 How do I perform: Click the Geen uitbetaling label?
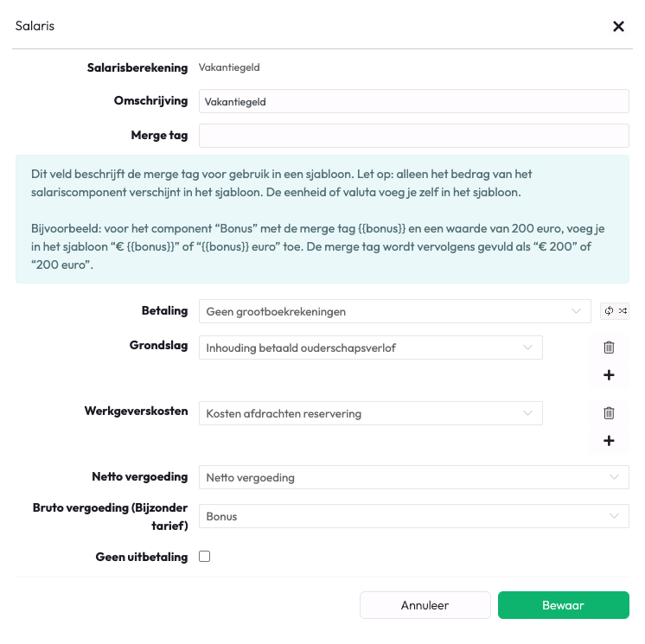(141, 558)
